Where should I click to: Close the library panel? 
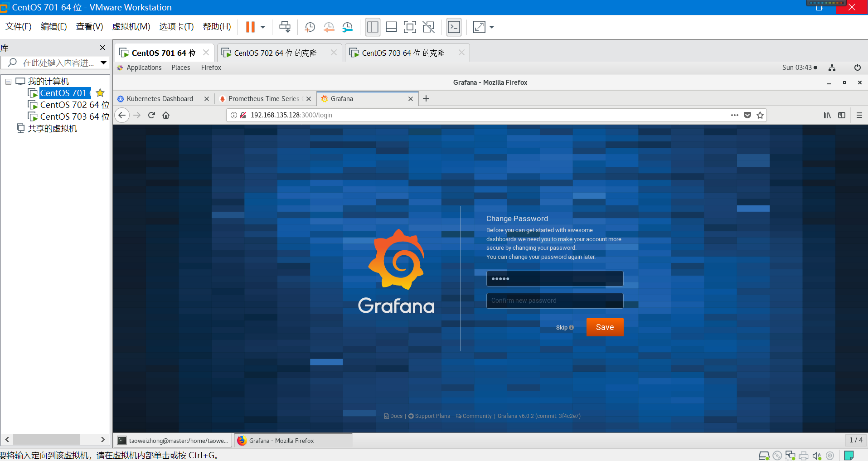103,48
